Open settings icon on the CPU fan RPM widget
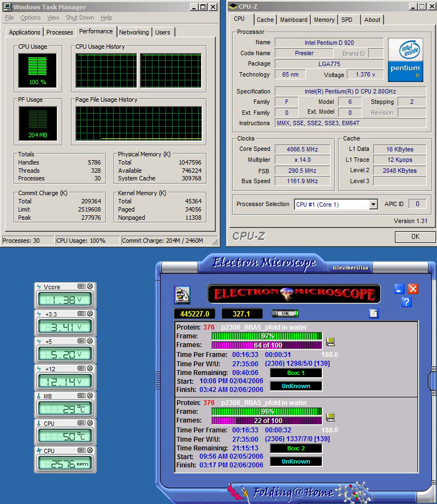437x504 pixels. tap(81, 450)
